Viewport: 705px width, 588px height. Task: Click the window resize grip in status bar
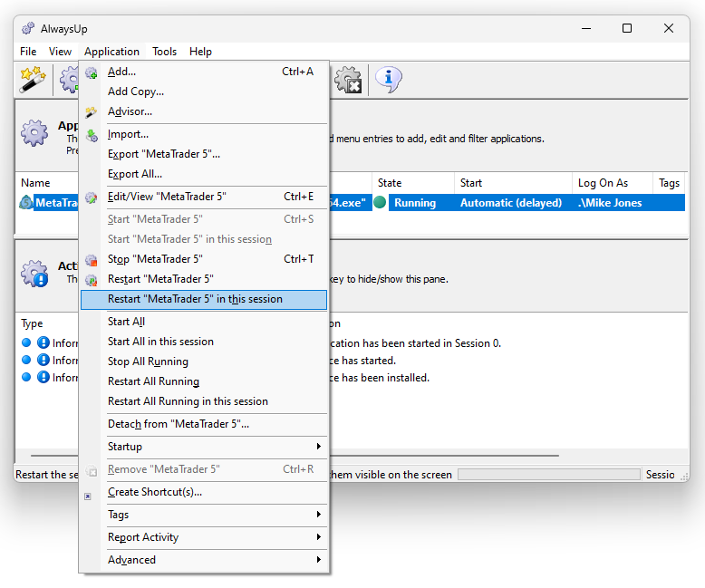point(684,477)
